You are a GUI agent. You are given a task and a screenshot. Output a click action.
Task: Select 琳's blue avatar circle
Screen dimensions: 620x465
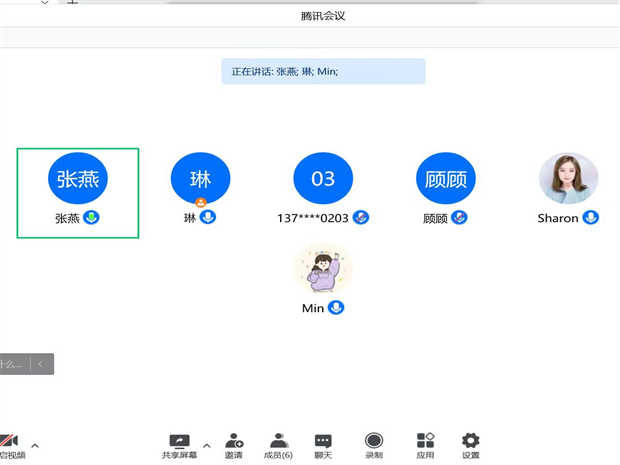click(x=200, y=178)
